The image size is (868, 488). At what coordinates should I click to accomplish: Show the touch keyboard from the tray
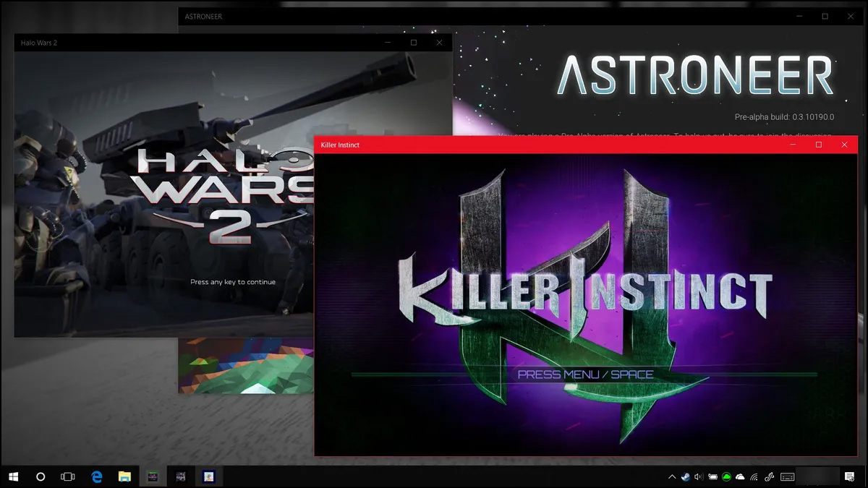click(788, 477)
